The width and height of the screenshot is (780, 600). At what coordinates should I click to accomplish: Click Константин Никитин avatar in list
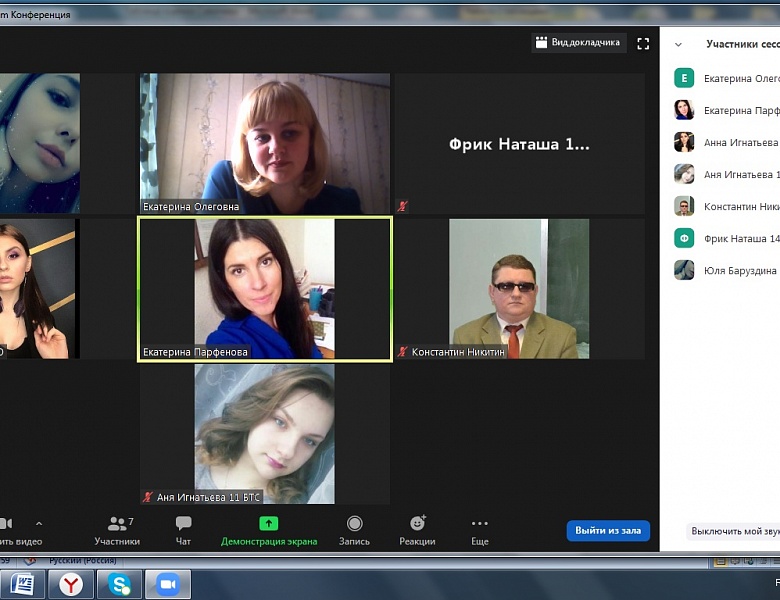(684, 206)
